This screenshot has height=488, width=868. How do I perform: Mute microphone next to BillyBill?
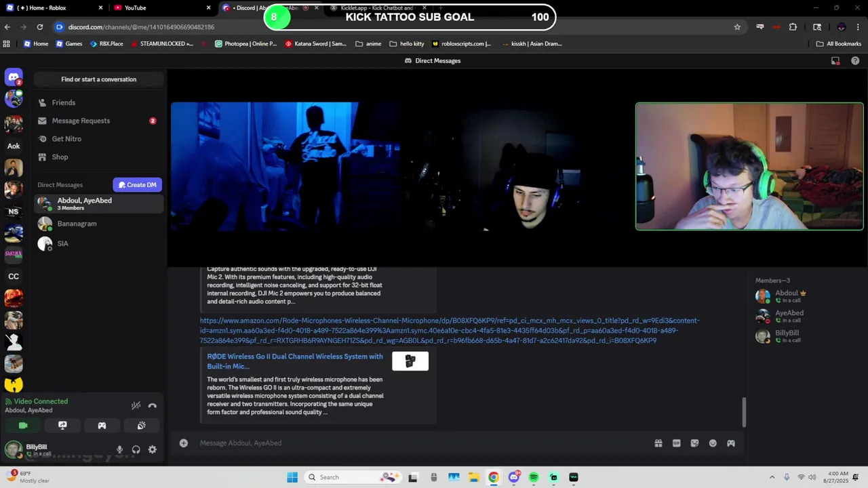(x=119, y=449)
